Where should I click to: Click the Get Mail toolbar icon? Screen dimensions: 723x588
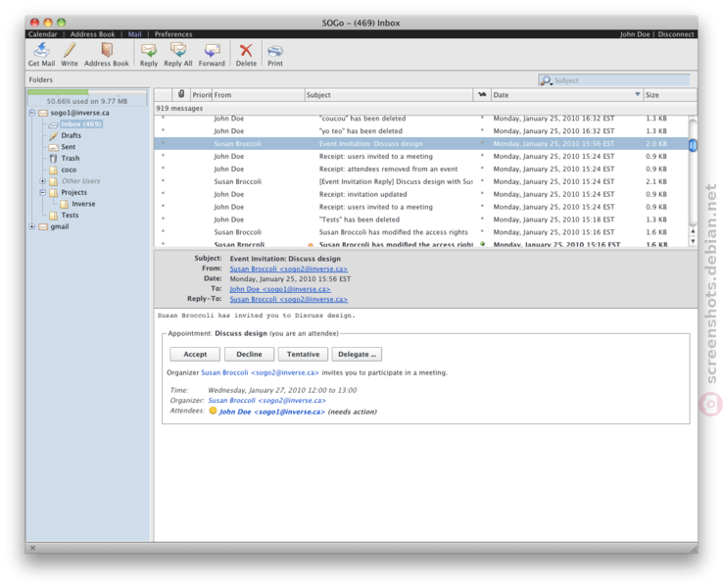tap(41, 50)
